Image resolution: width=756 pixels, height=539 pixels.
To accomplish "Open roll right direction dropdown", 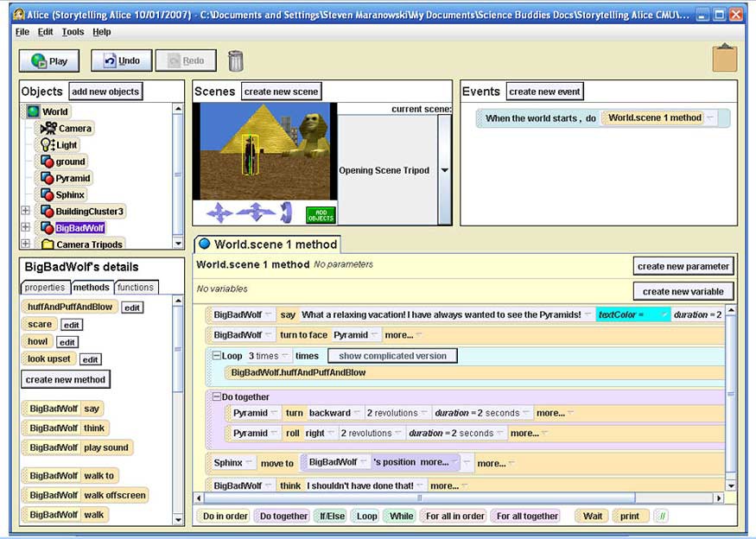I will [331, 433].
